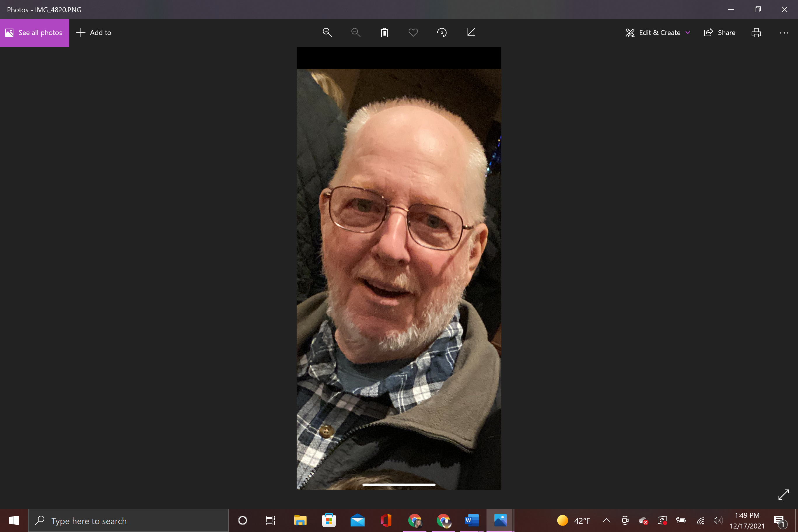Click See all photos button
The height and width of the screenshot is (532, 798).
[x=35, y=33]
